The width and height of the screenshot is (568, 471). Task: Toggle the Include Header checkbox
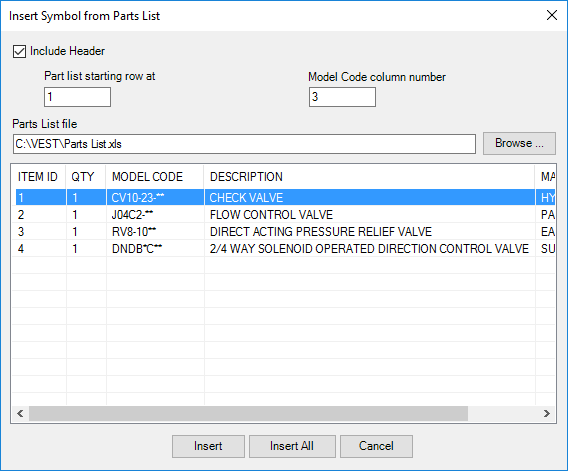(19, 51)
